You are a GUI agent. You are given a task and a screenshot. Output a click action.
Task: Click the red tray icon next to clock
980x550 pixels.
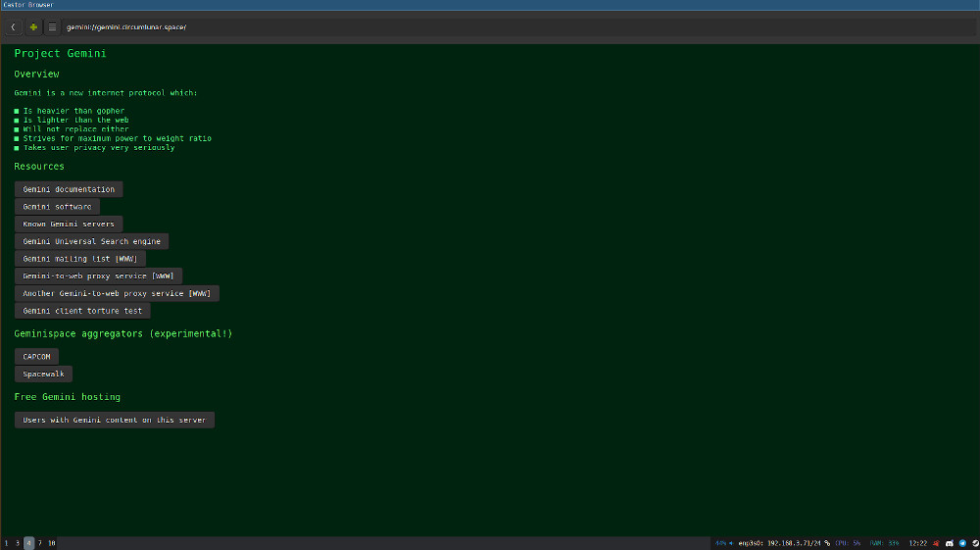pos(936,543)
